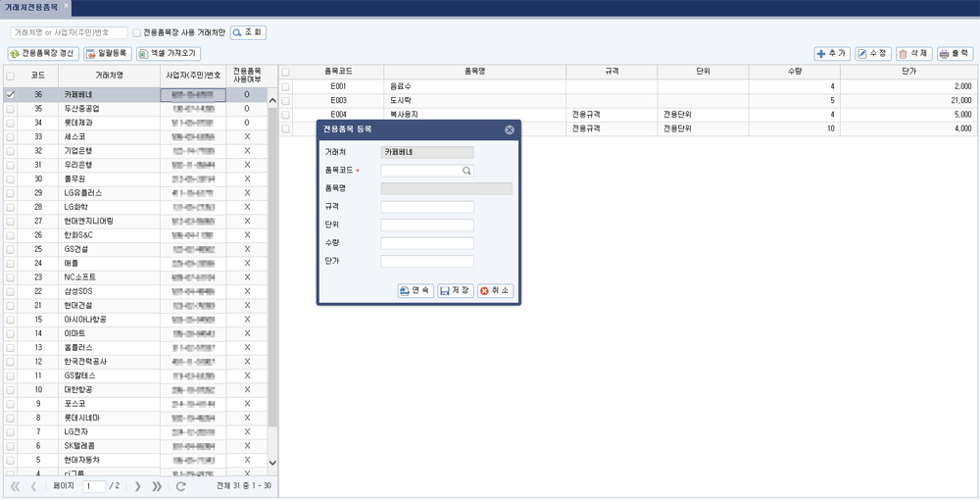Screen dimensions: 980x500
Task: Sort by 품목코드 column header
Action: click(x=338, y=72)
